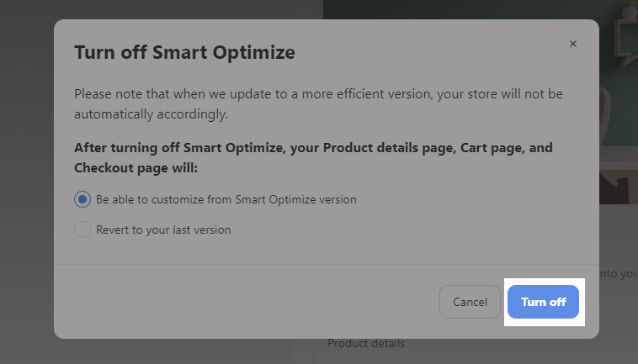This screenshot has height=364, width=638.
Task: Click the 'Turn off Smart Optimize' dialog title
Action: click(x=184, y=52)
